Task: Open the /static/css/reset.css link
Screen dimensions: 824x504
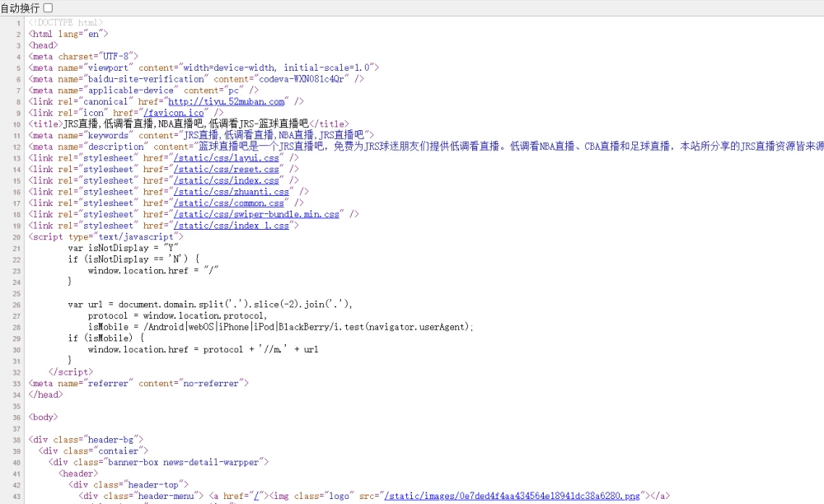Action: click(227, 169)
